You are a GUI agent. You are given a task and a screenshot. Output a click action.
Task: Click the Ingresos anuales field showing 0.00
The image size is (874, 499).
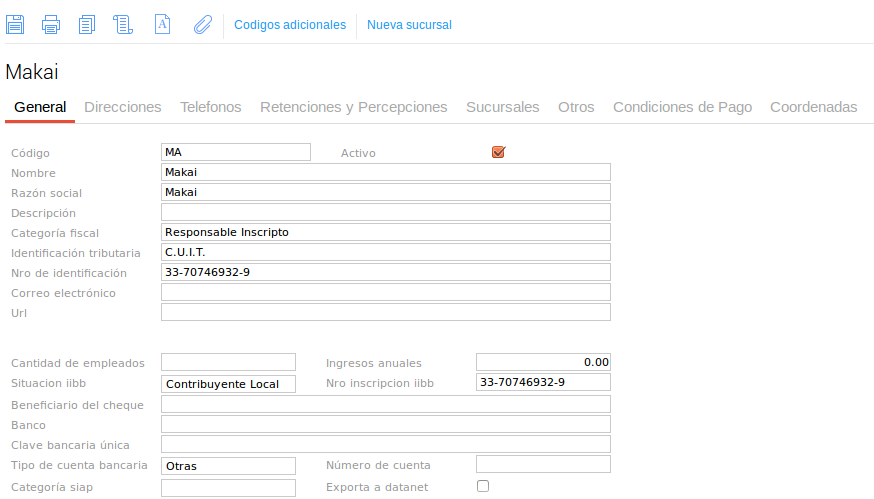tap(543, 362)
